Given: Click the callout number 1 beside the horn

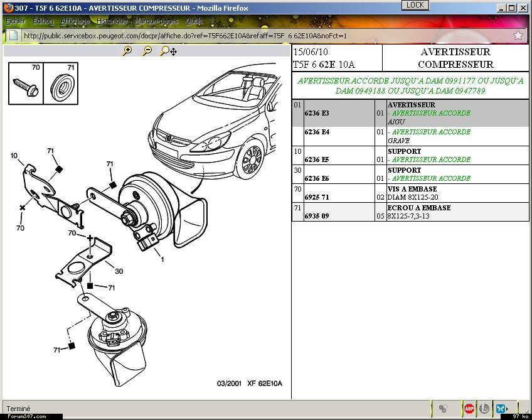Looking at the screenshot, I should pos(162,259).
